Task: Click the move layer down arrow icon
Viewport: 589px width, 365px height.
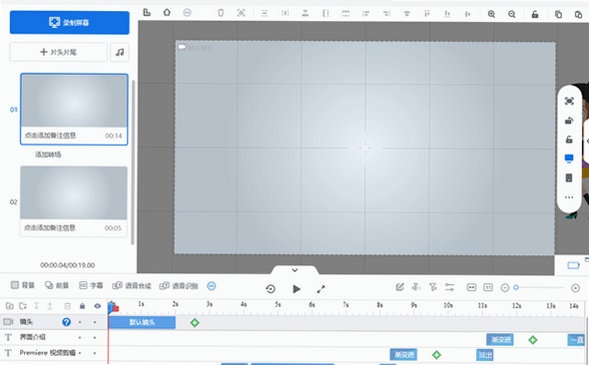Action: (36, 306)
